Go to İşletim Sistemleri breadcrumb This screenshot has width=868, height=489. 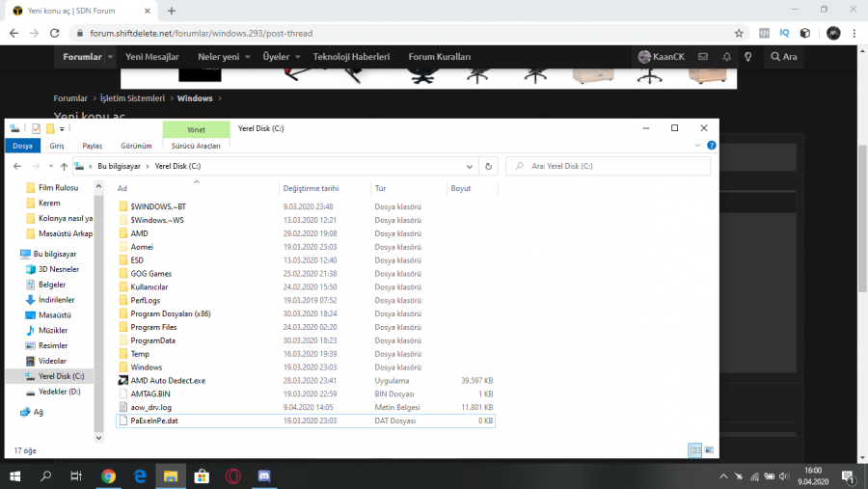(132, 98)
